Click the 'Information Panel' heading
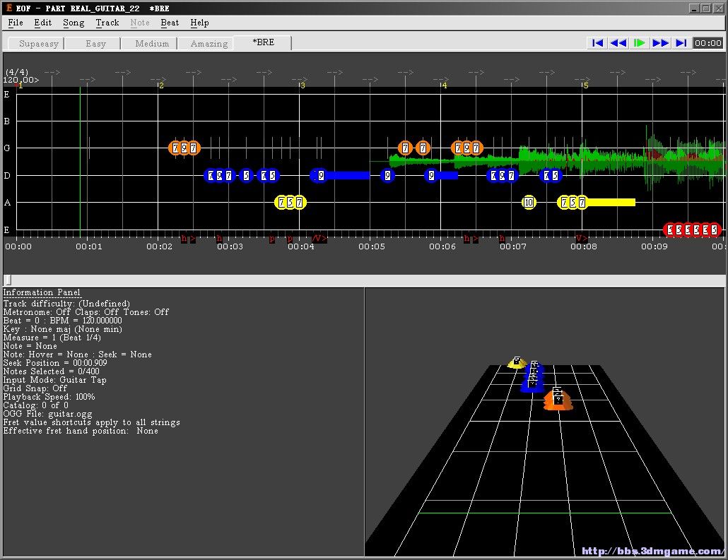The height and width of the screenshot is (560, 728). coord(42,292)
